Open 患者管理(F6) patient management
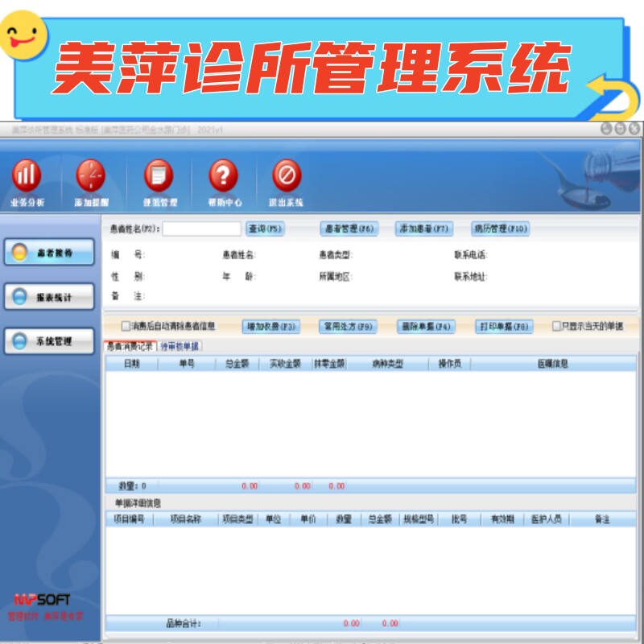The image size is (644, 644). click(349, 229)
